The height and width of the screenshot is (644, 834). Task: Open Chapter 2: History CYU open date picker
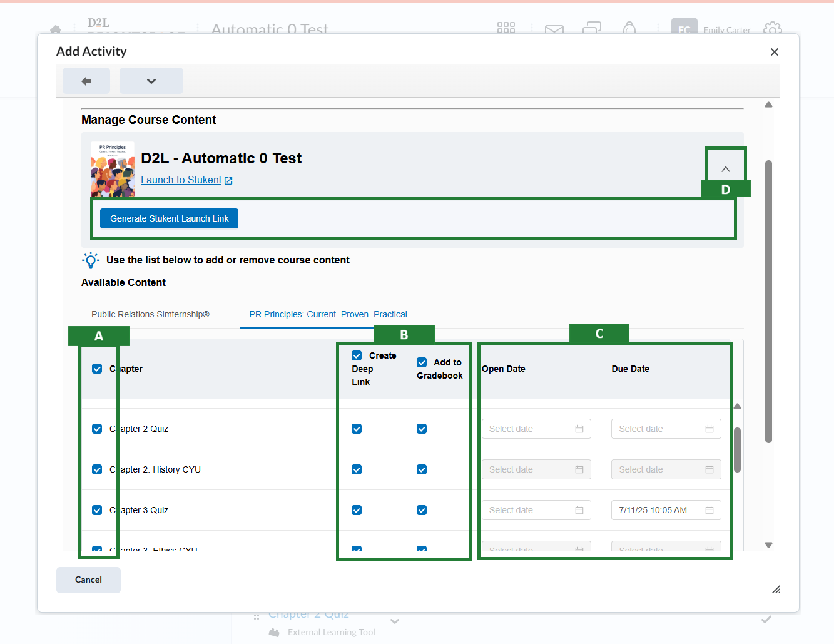[x=536, y=469]
